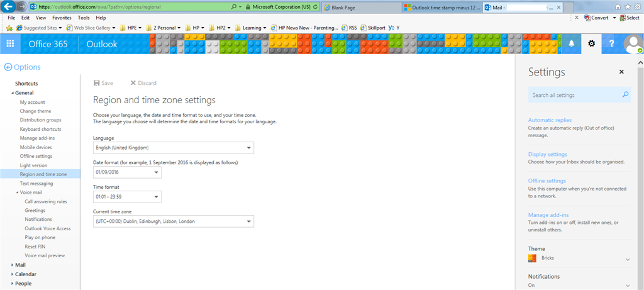Expand the People tree node
This screenshot has width=644, height=290.
[13, 284]
